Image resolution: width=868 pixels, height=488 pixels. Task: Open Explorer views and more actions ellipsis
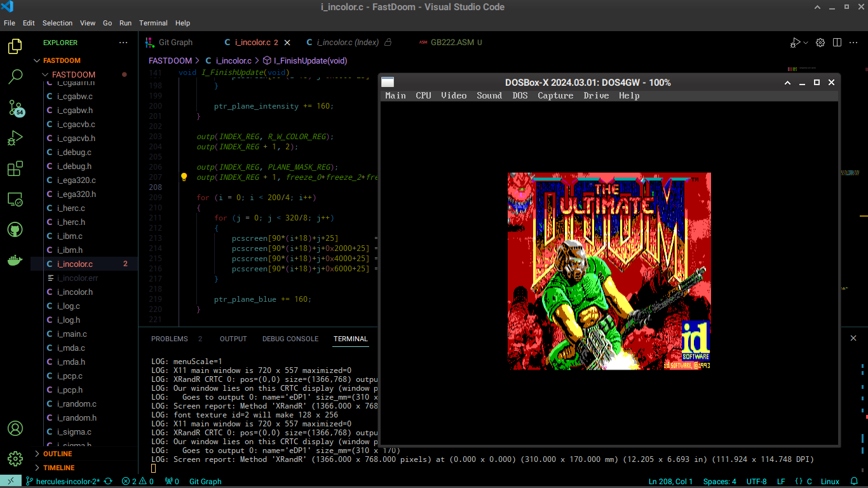point(123,43)
